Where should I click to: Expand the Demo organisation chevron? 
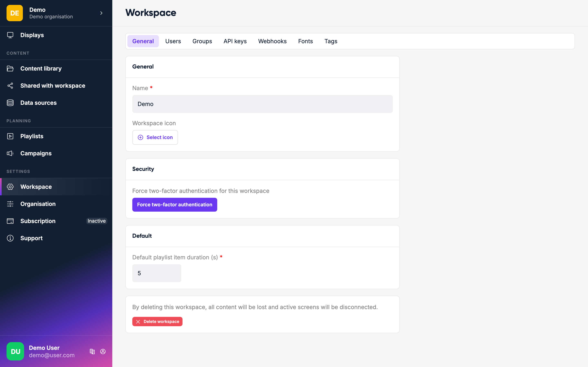click(x=101, y=13)
